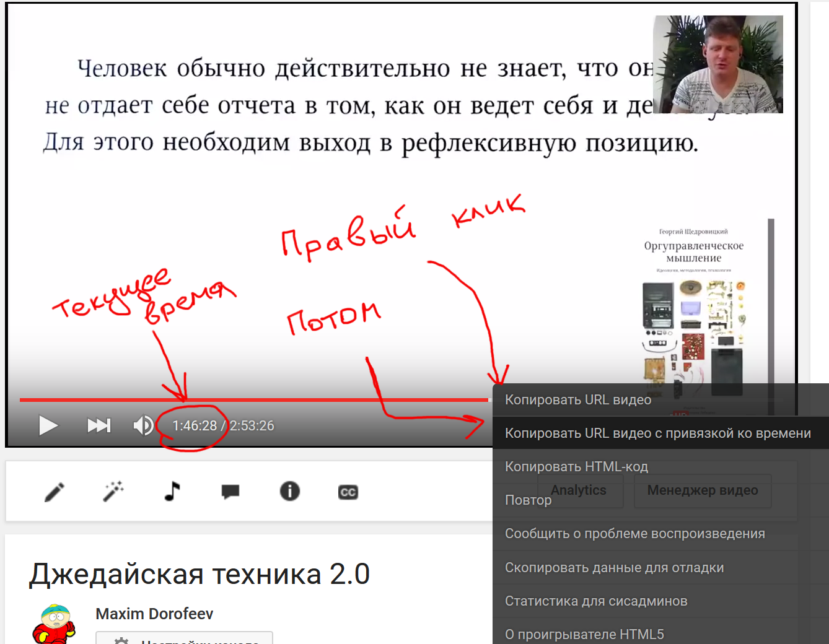The width and height of the screenshot is (829, 644).
Task: Mute the video with speaker icon
Action: click(143, 425)
